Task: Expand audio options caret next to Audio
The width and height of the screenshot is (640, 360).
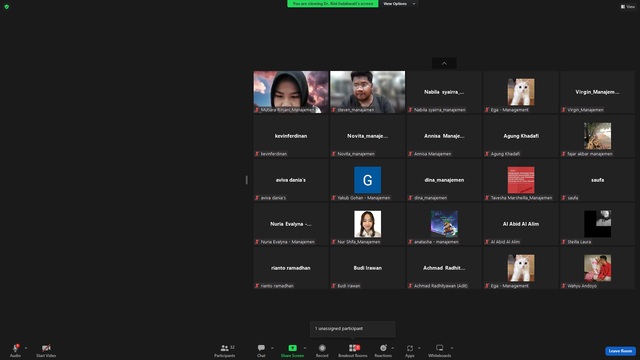Action: point(26,348)
